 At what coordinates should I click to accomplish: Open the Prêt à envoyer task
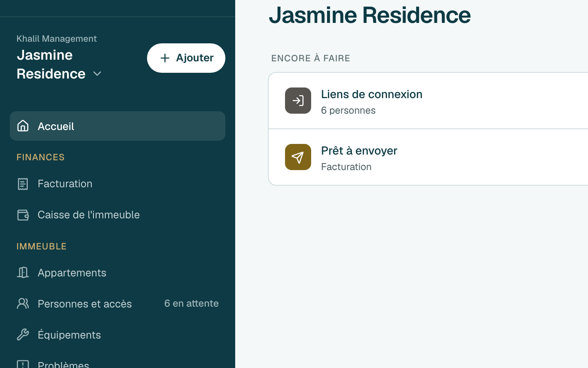point(428,157)
